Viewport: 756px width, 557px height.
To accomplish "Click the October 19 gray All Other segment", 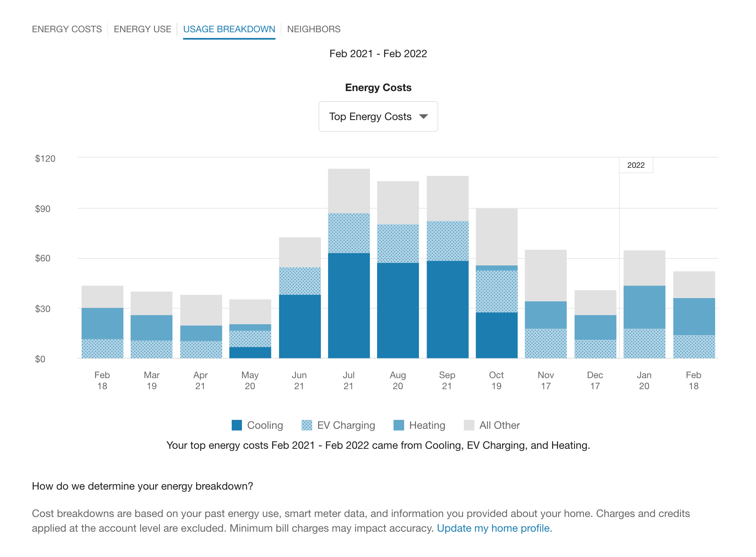I will pyautogui.click(x=497, y=237).
